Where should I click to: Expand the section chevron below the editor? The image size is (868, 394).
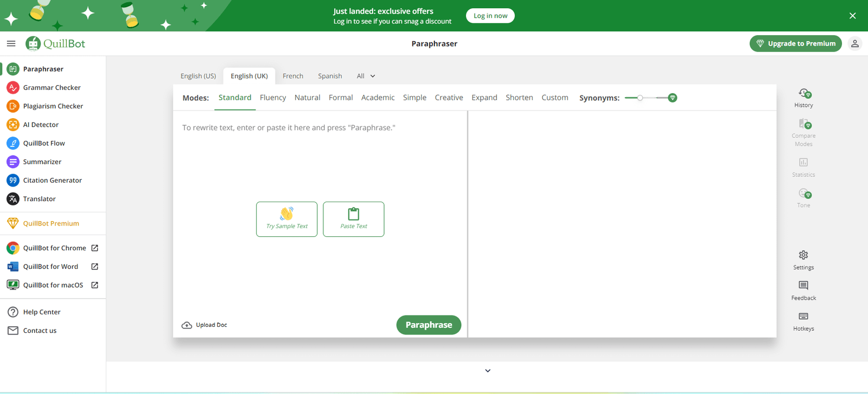tap(488, 371)
